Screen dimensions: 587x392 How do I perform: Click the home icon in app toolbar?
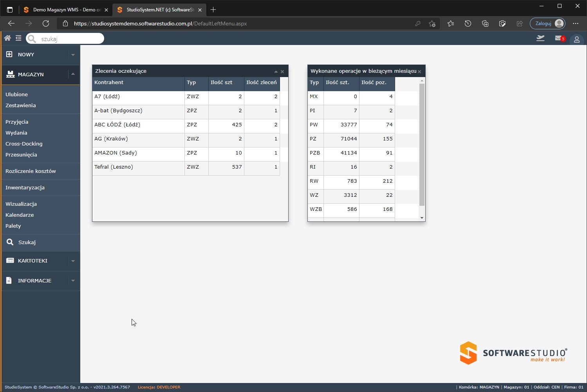[x=7, y=38]
